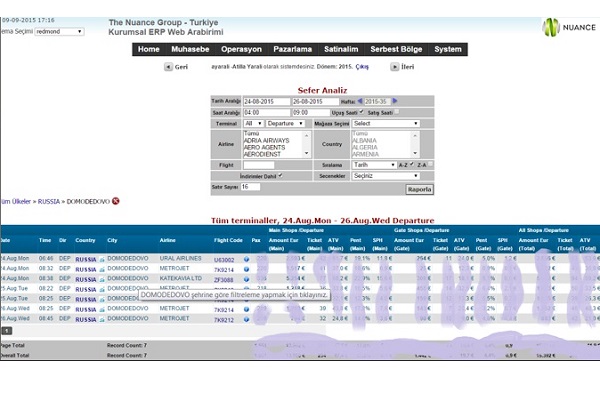600x400 pixels.
Task: Open flight code link U63002
Action: click(224, 260)
